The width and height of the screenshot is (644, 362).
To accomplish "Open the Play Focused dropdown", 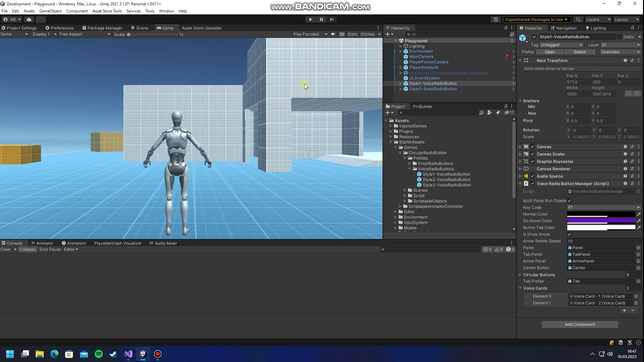I will pos(310,34).
